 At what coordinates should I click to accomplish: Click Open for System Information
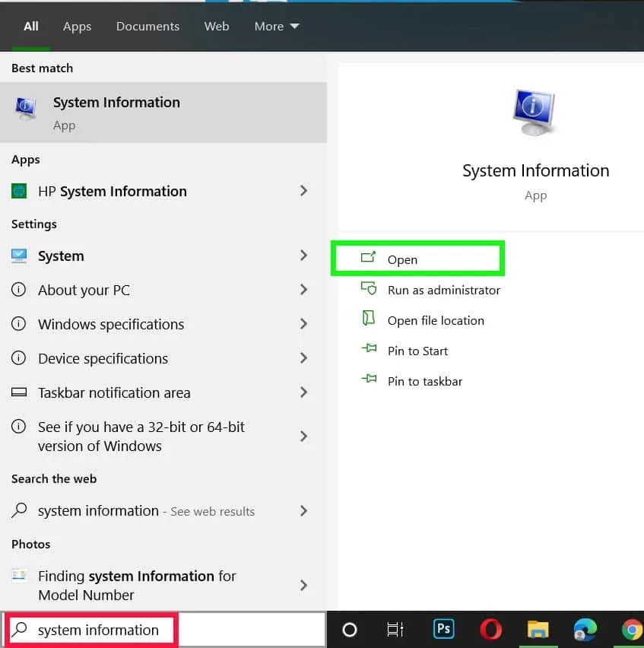pyautogui.click(x=402, y=259)
